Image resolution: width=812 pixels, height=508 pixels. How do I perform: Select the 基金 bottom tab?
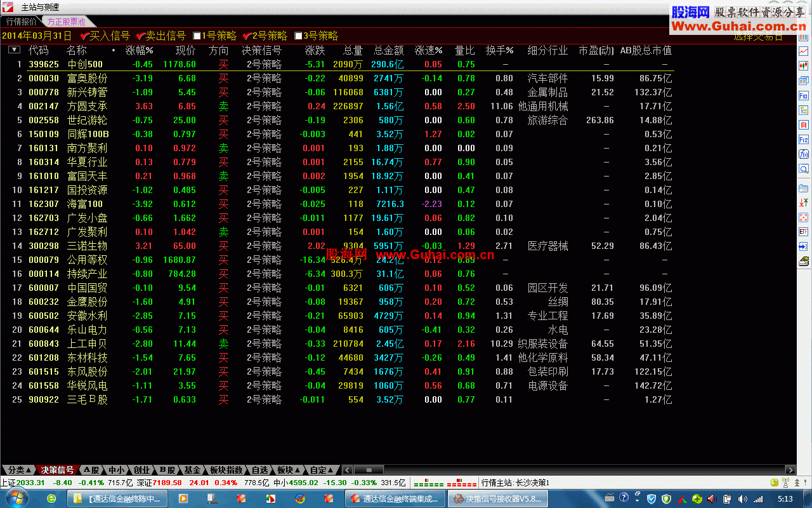click(192, 470)
